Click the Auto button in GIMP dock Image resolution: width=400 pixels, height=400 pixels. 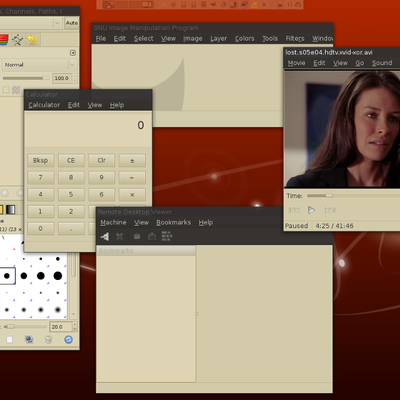tap(72, 23)
